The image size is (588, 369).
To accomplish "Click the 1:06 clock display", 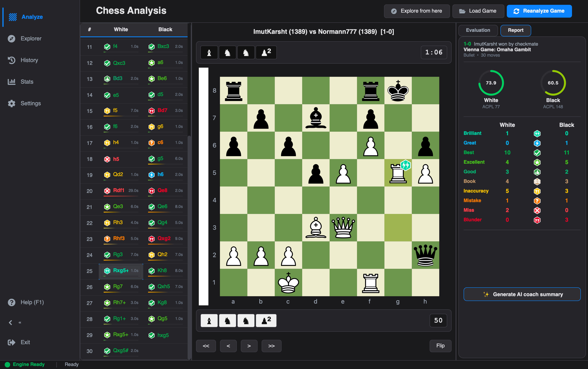I will (434, 52).
